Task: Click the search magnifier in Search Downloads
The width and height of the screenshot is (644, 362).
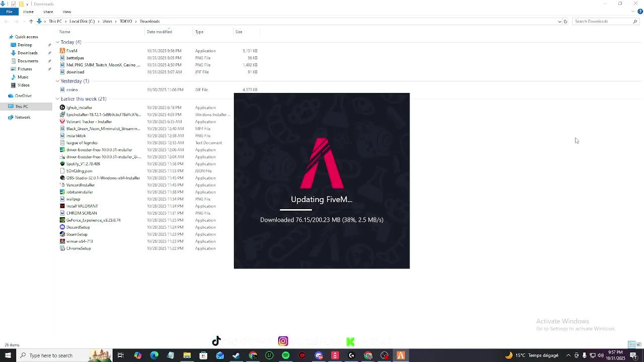Action: pos(635,22)
